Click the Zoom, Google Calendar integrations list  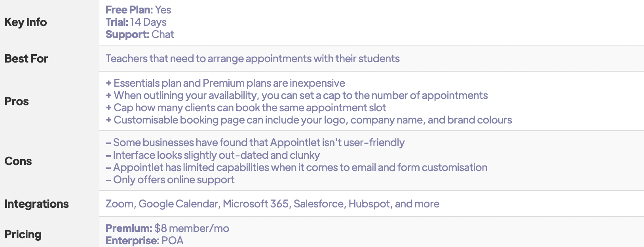pos(272,204)
